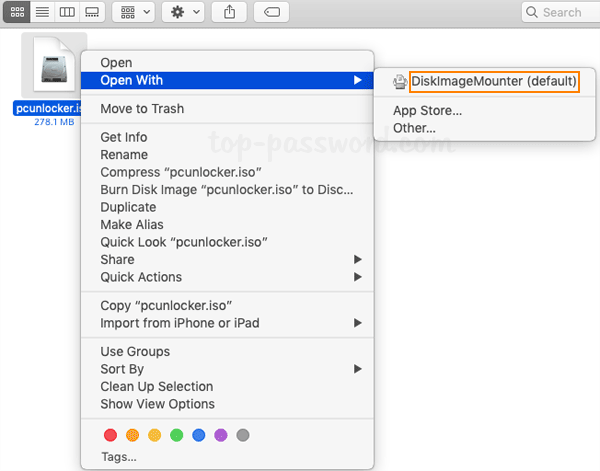Select Get Info in context menu
The width and height of the screenshot is (600, 471).
click(124, 138)
